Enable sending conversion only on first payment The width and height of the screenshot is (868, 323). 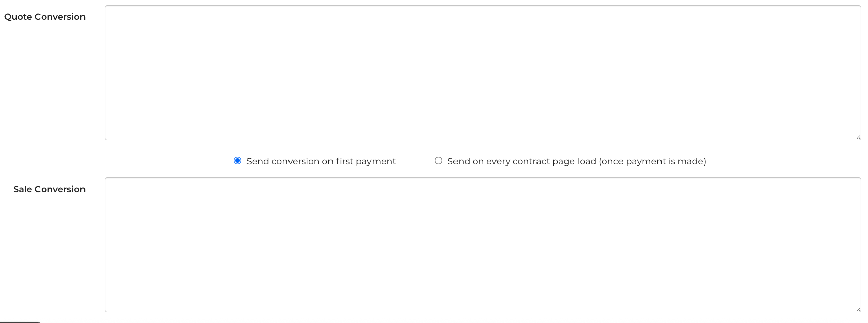click(237, 161)
